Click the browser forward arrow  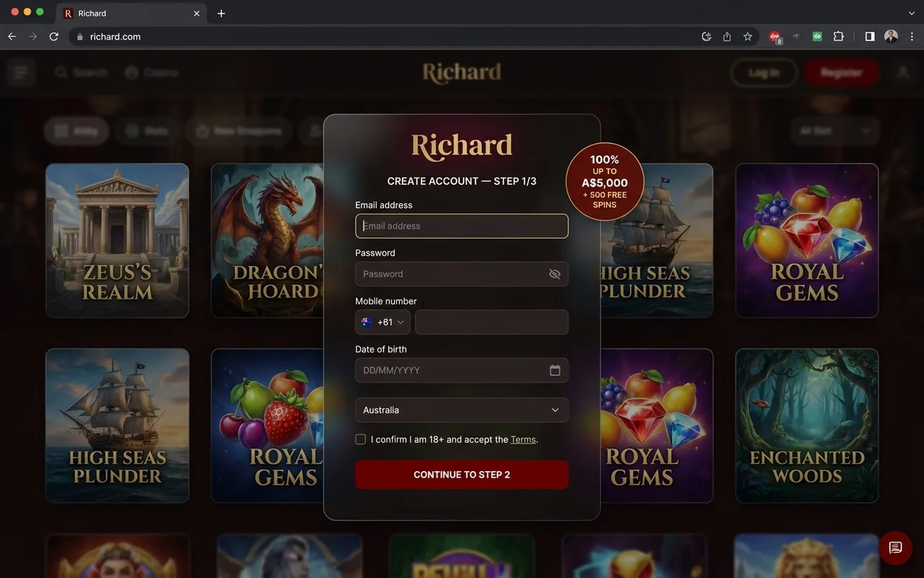pos(32,36)
